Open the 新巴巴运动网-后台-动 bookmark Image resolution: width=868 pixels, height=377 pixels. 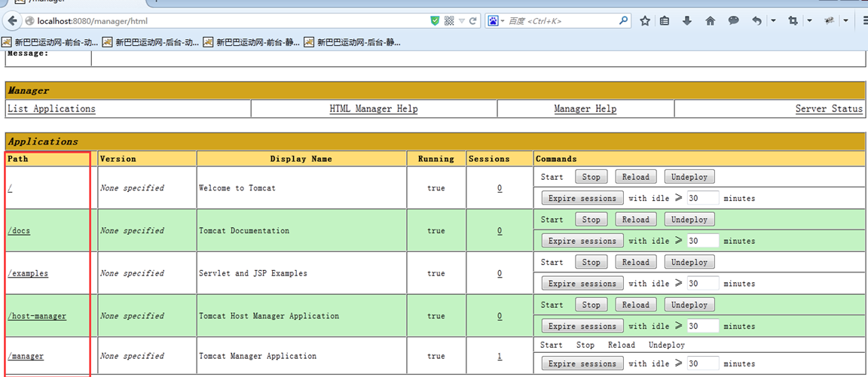pyautogui.click(x=151, y=42)
